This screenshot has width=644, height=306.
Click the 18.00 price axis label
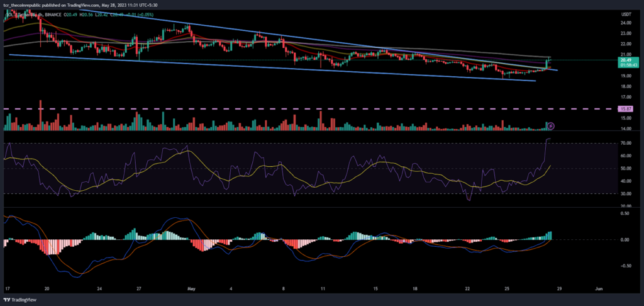coord(627,87)
